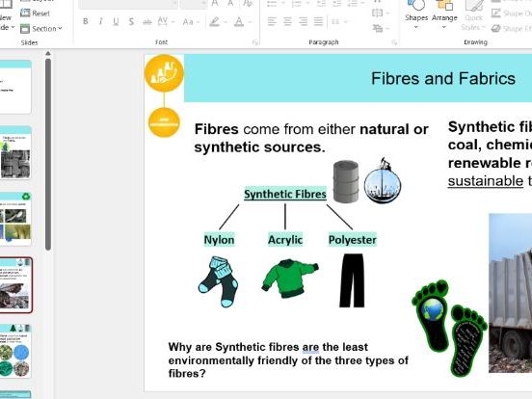Screen dimensions: 532x399
Task: Select the Nylon label
Action: click(219, 240)
